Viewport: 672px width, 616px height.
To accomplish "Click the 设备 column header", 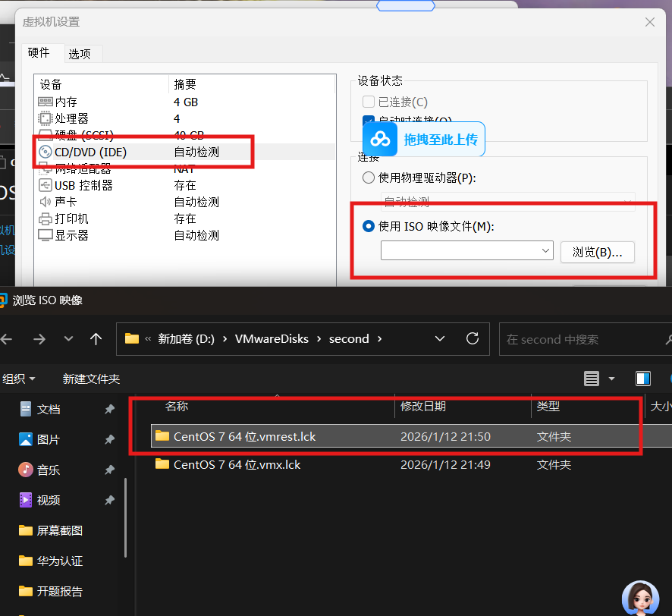I will point(51,84).
